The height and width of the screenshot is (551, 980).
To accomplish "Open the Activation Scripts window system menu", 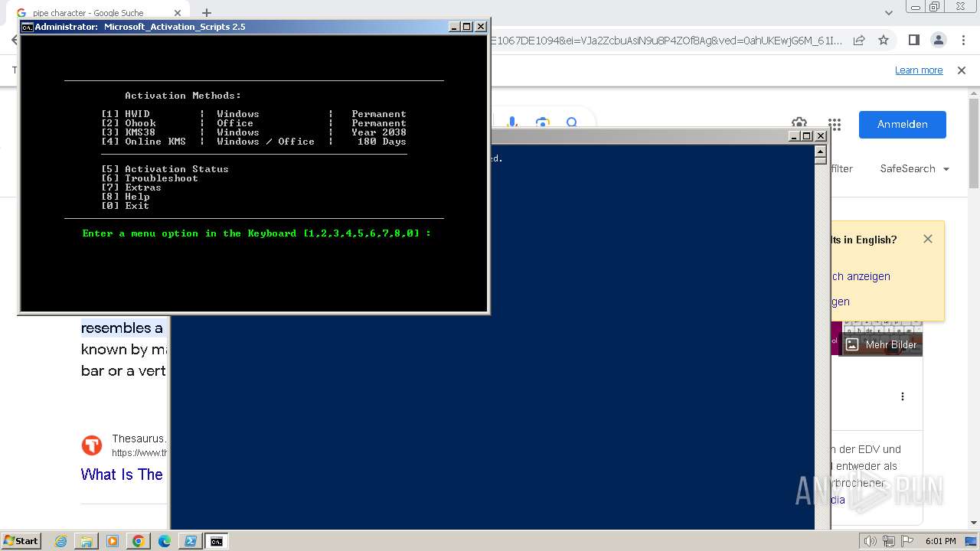I will 27,27.
